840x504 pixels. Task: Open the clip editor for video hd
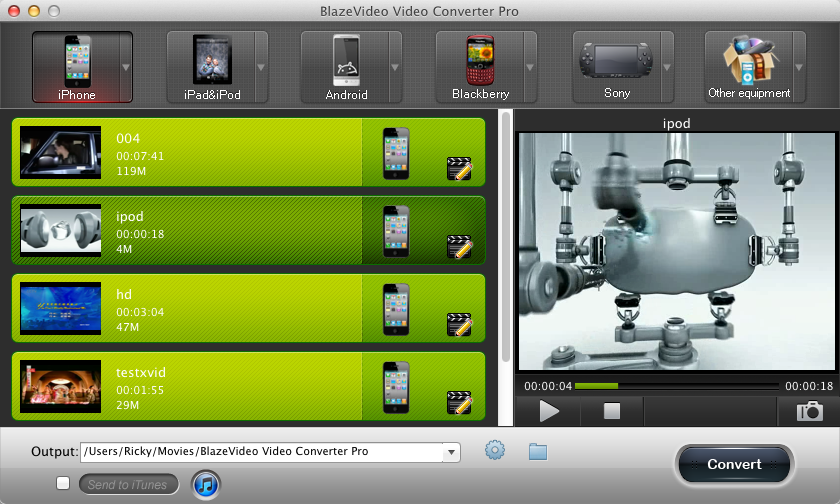click(x=459, y=325)
